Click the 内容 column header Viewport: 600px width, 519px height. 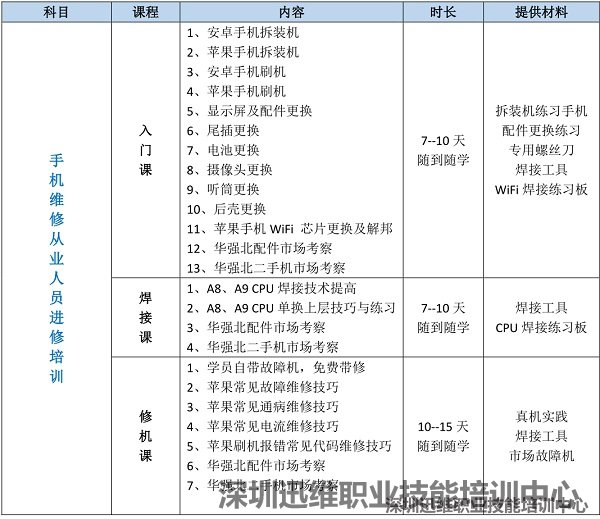[291, 12]
